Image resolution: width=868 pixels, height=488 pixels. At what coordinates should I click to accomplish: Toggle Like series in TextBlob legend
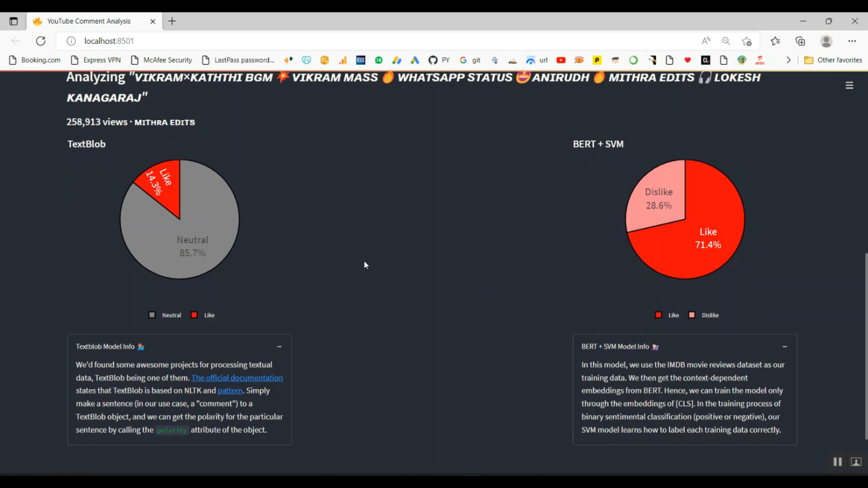tap(203, 315)
